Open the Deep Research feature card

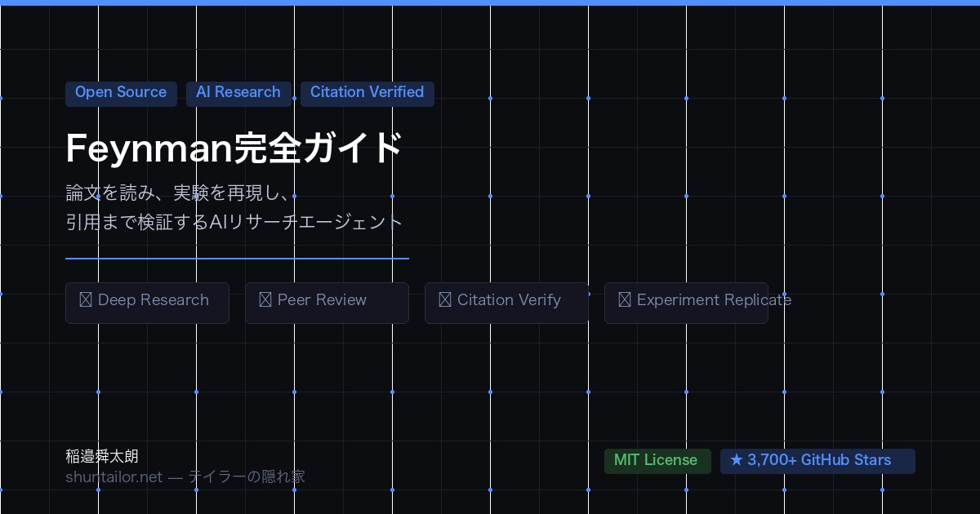(x=147, y=303)
